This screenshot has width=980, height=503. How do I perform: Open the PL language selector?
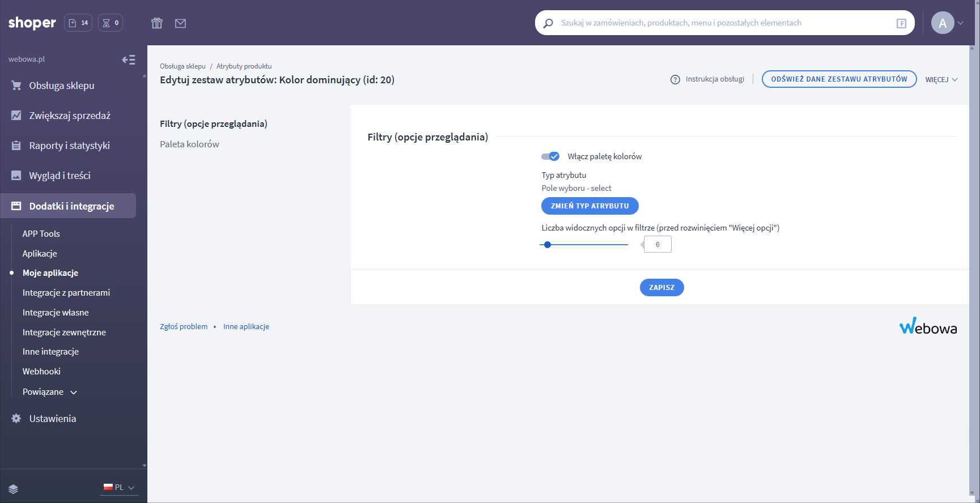pyautogui.click(x=119, y=488)
